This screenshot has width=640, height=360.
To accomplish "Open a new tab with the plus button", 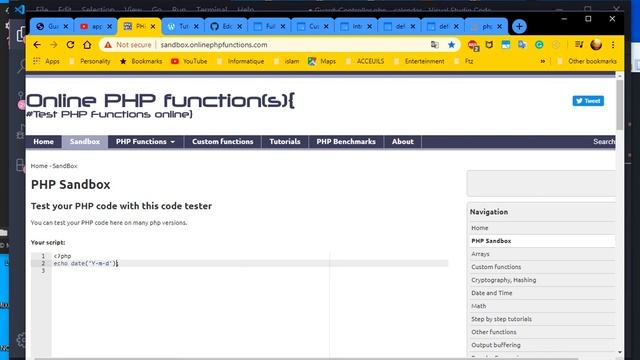I will point(519,27).
